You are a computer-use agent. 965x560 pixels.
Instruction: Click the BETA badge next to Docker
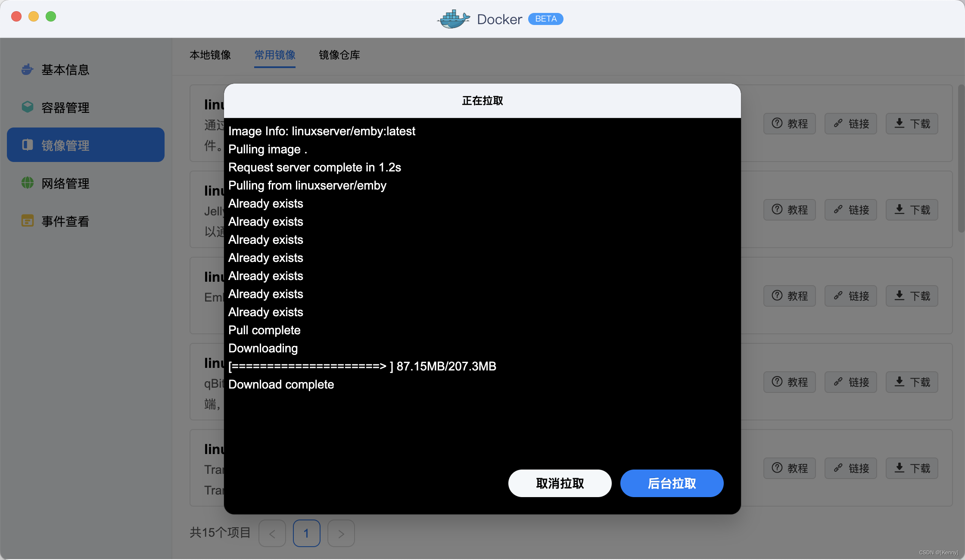coord(545,19)
